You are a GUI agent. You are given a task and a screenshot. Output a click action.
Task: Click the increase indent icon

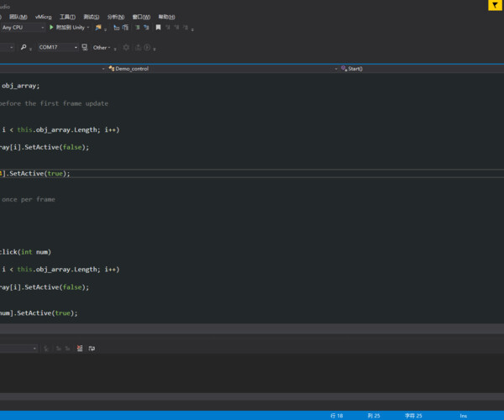146,28
